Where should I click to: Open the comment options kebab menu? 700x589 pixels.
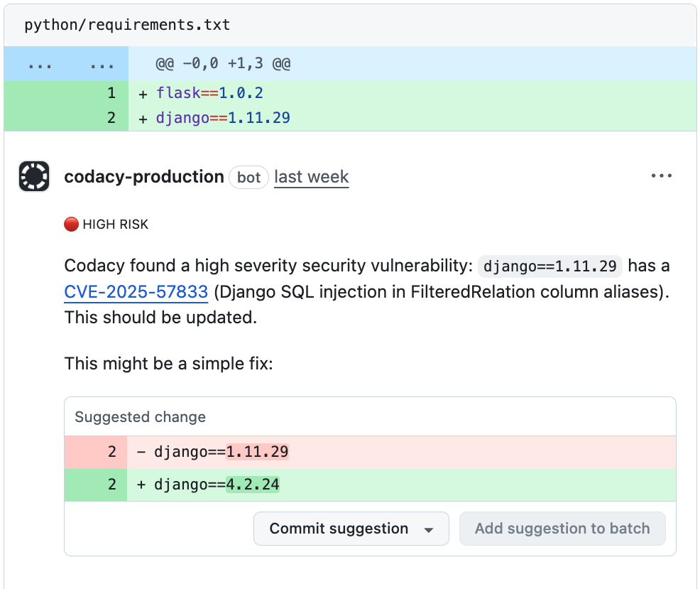pyautogui.click(x=661, y=175)
